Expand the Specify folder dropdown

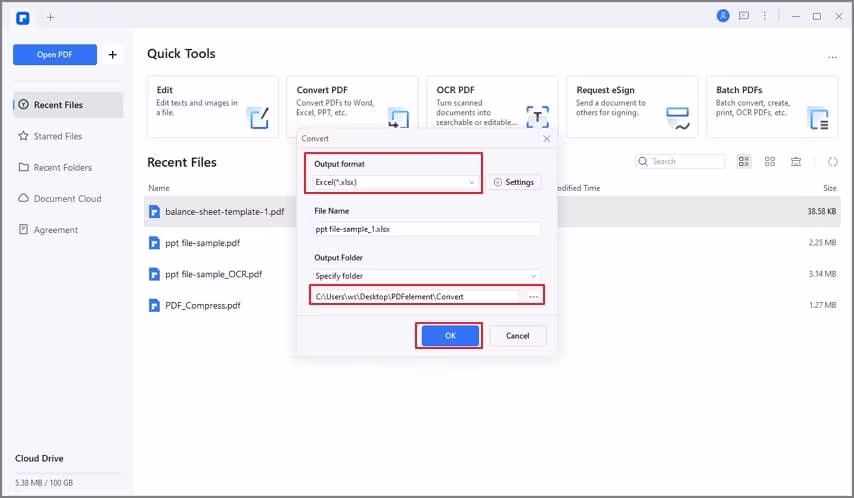click(426, 275)
